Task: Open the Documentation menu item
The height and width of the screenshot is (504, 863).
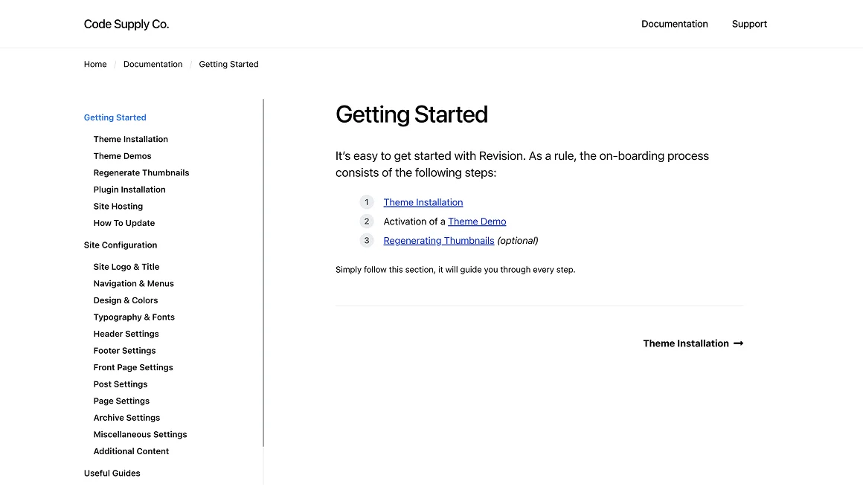Action: [674, 24]
